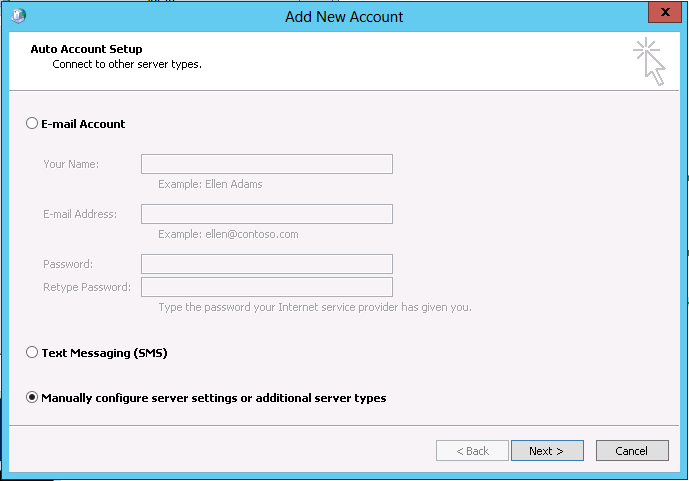Click the greyed-out Back button
Image resolution: width=689 pixels, height=481 pixels.
coord(472,451)
